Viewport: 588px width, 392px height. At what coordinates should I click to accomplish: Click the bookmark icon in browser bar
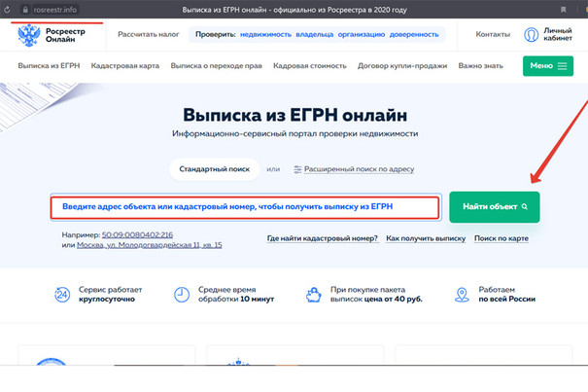point(564,10)
